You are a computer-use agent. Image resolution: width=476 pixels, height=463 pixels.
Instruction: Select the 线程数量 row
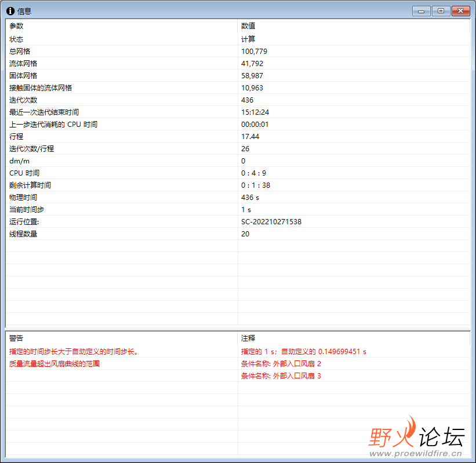tap(238, 234)
